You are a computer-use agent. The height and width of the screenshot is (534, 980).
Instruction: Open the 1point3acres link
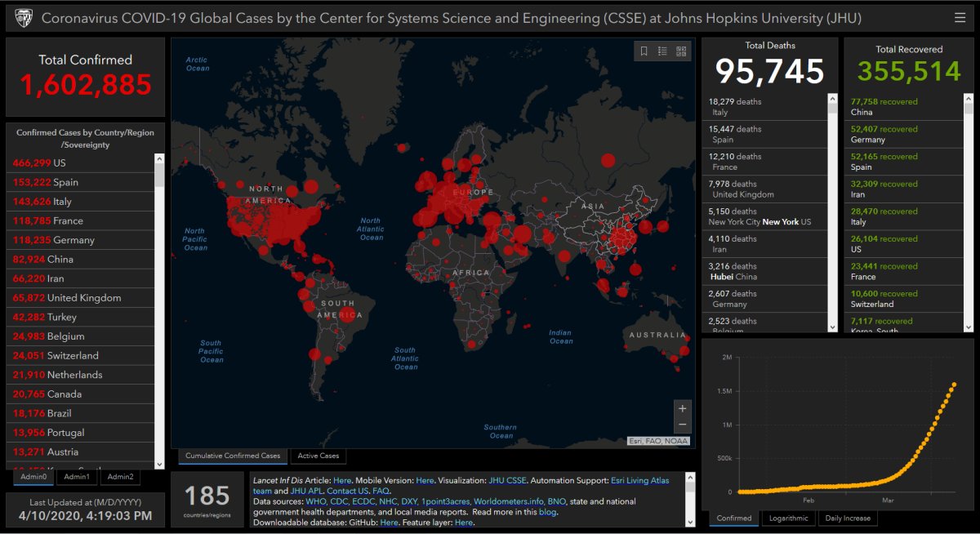click(447, 501)
